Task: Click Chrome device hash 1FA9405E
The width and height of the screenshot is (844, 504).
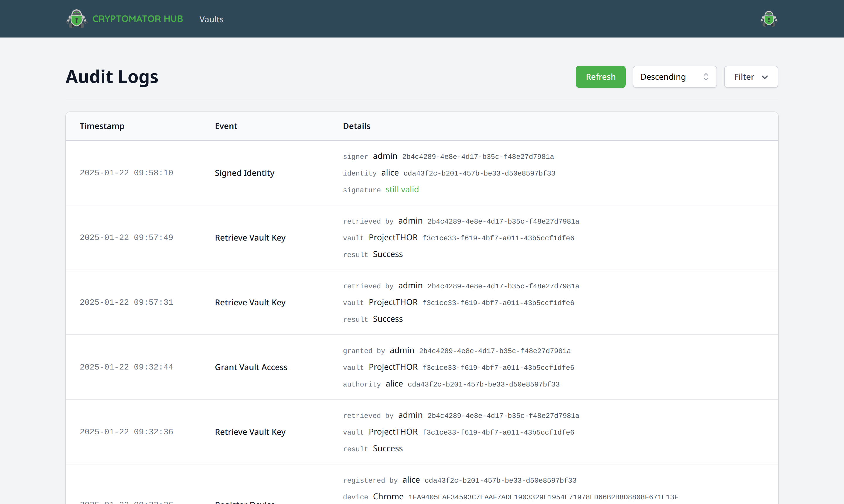Action: (543, 497)
